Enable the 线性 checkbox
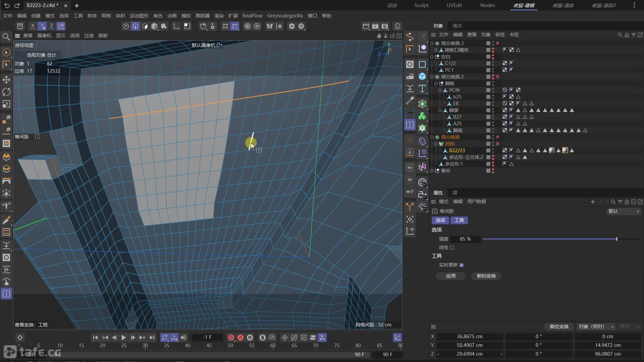The image size is (644, 362). [452, 248]
